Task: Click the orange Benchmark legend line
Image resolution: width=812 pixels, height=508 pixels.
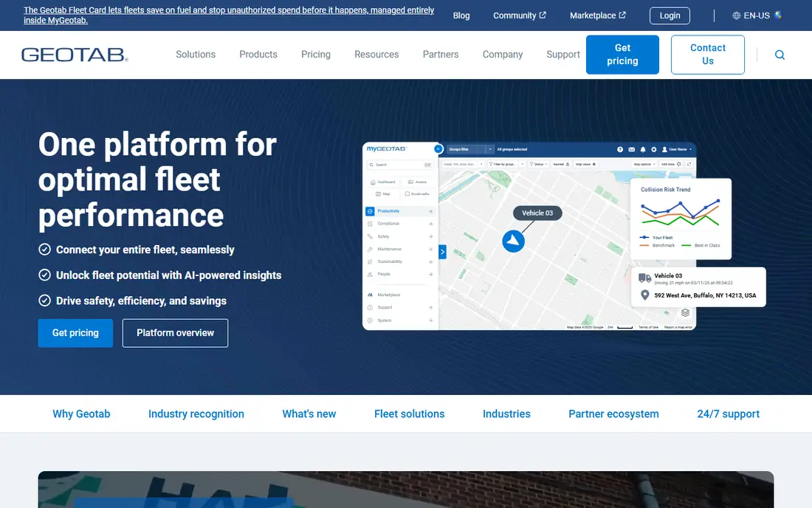Action: point(644,245)
